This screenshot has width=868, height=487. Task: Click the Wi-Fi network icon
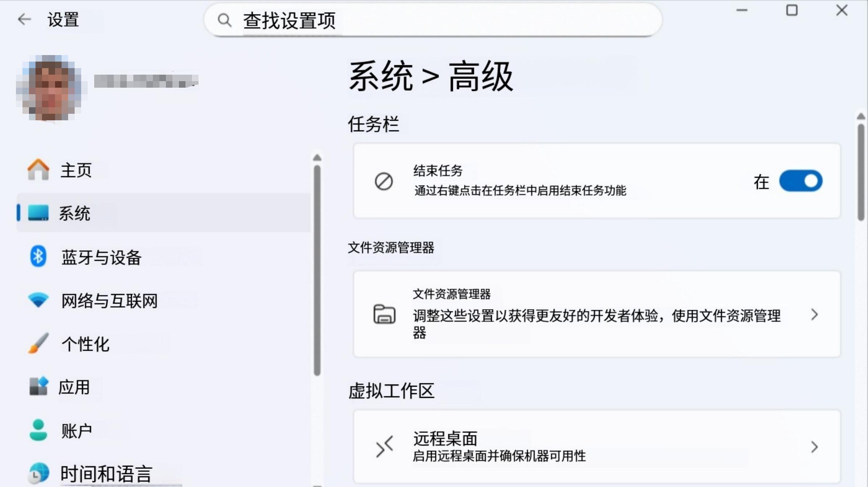pyautogui.click(x=38, y=300)
